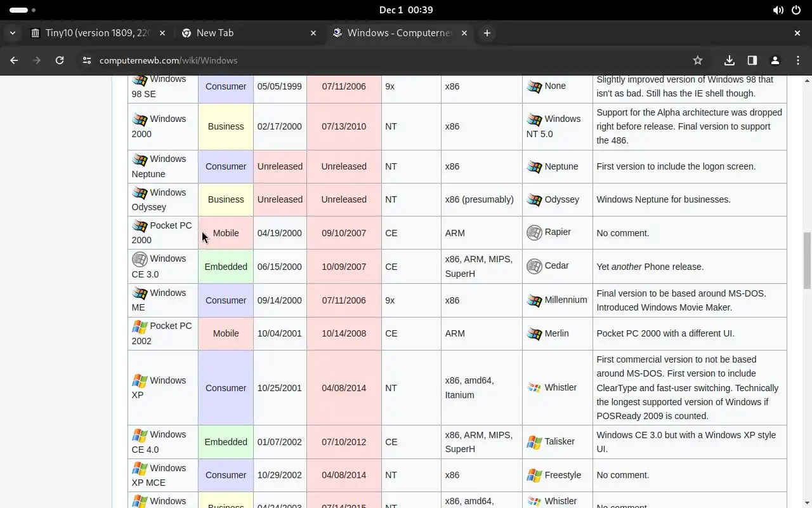The image size is (812, 508).
Task: Open the profile account icon
Action: pyautogui.click(x=775, y=60)
